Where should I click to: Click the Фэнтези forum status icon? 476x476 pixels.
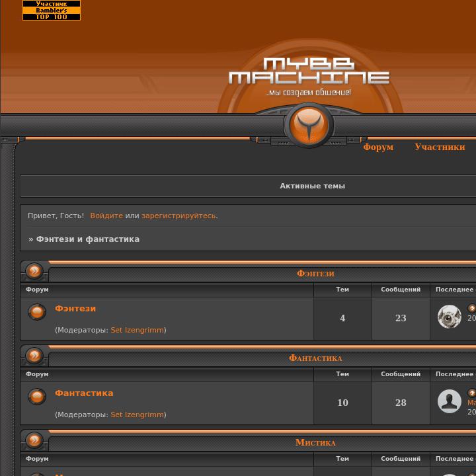pos(37,312)
